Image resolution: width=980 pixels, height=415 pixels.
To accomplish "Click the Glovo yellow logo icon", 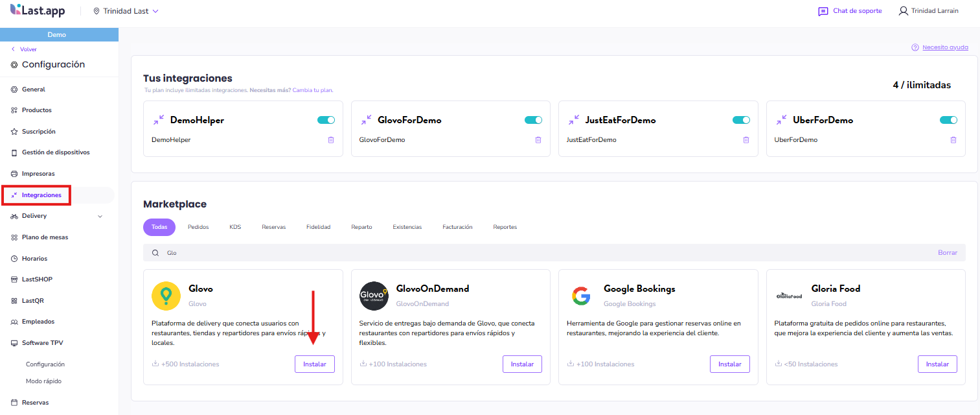I will 166,296.
